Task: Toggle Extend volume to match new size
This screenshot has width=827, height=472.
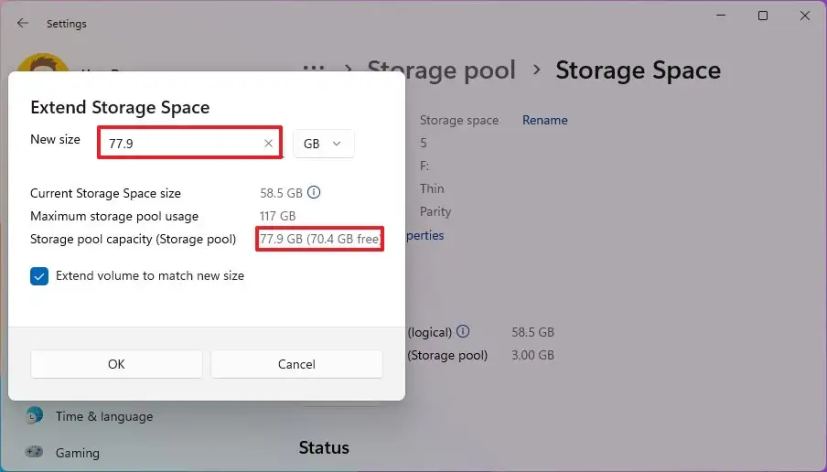Action: pyautogui.click(x=39, y=276)
